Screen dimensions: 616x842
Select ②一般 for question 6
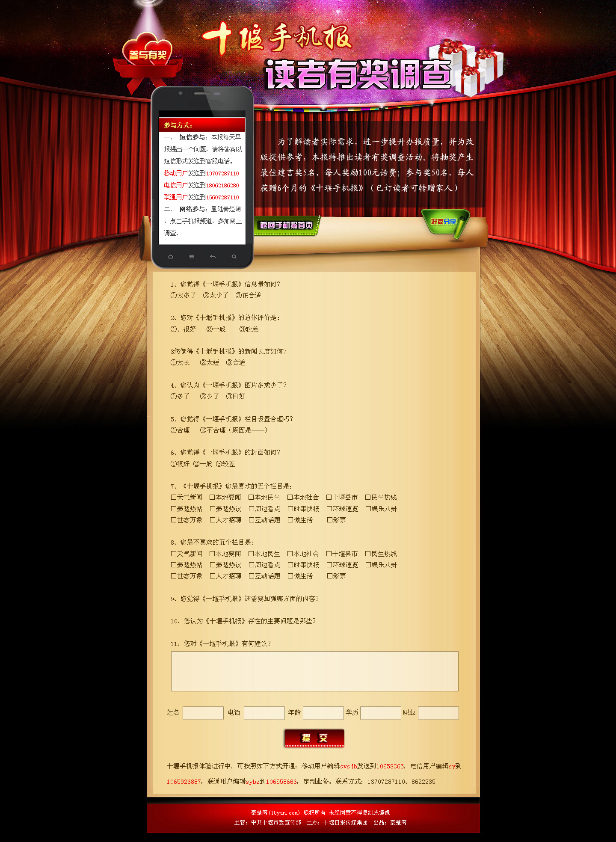coord(203,464)
